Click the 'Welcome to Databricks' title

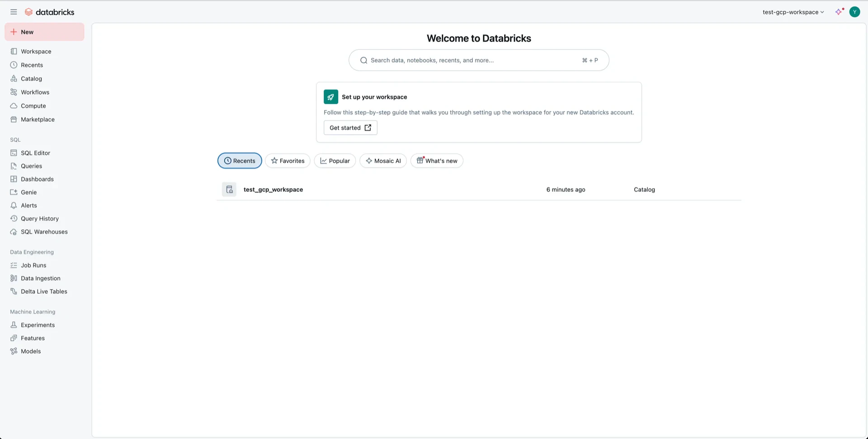[x=479, y=38]
